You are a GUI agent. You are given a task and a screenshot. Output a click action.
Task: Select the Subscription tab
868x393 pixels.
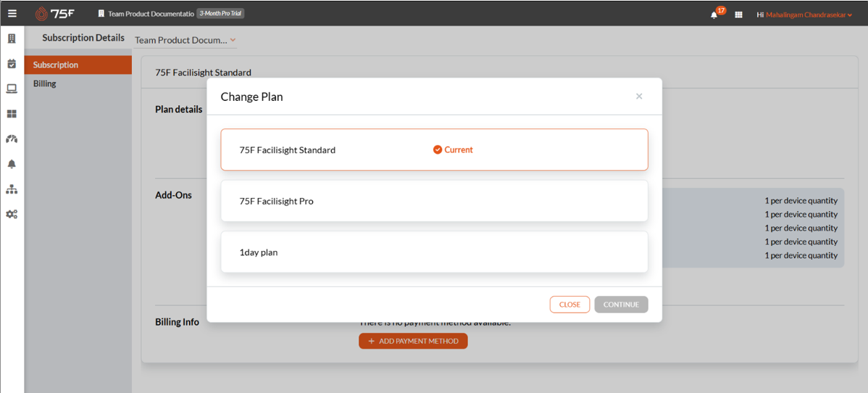pyautogui.click(x=78, y=65)
